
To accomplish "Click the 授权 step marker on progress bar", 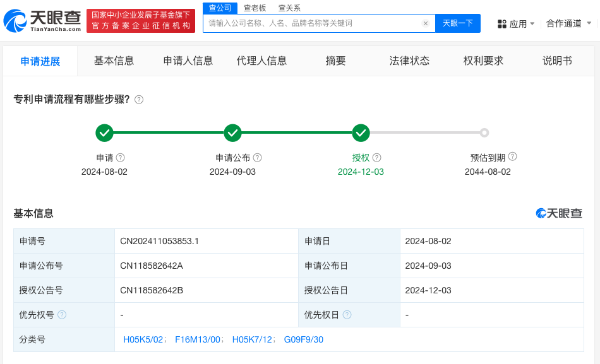I will pyautogui.click(x=361, y=133).
